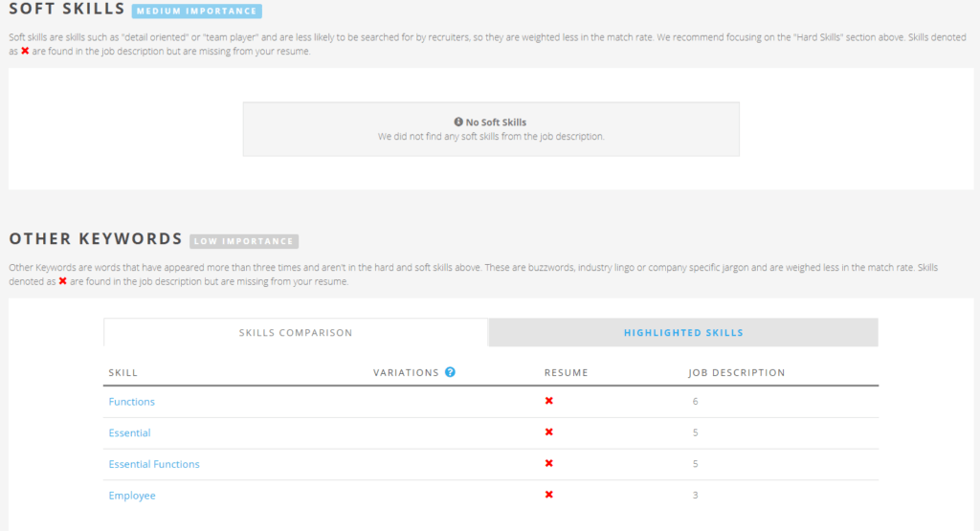
Task: Click the Other Keywords heading
Action: coord(96,238)
